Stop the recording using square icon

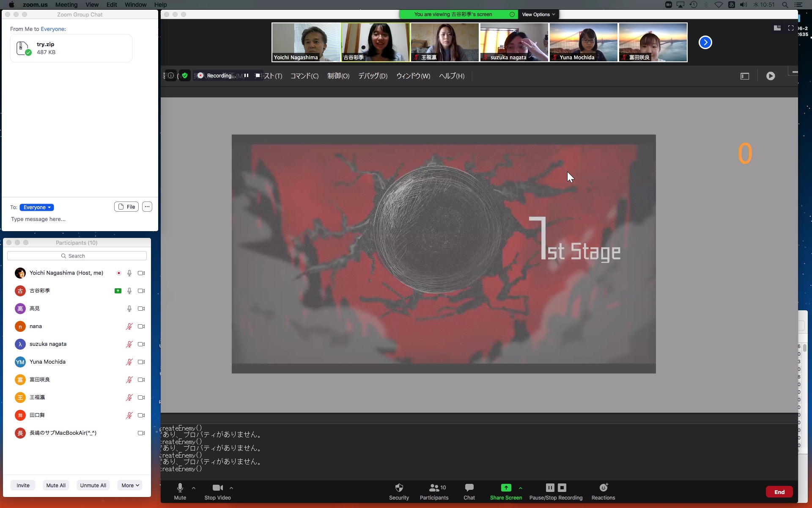(562, 488)
